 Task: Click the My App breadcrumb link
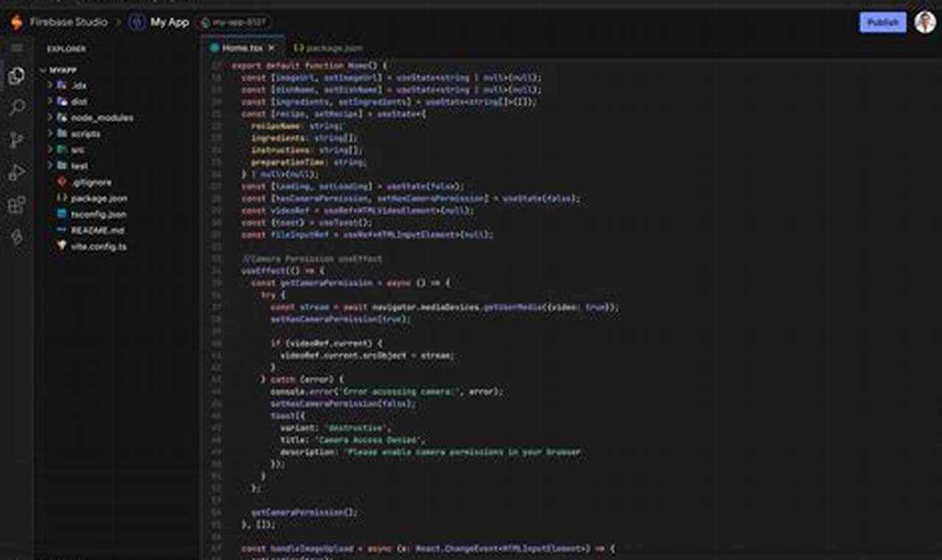(x=170, y=22)
